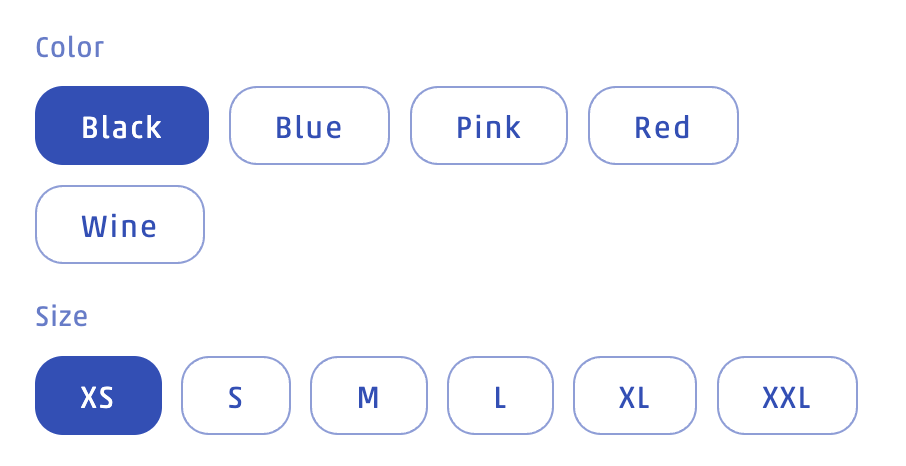Deselect Black by clicking the highlighted color pill
Viewport: 906px width, 466px height.
point(122,126)
